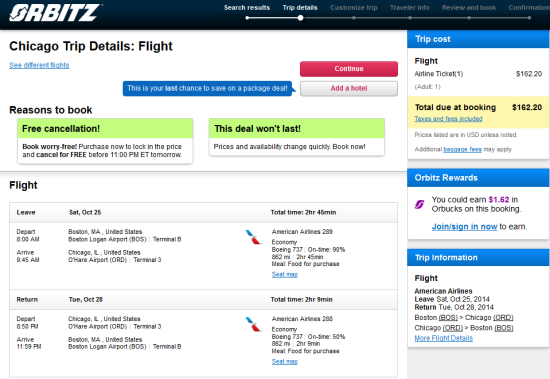Open Seat map for flight 289
The height and width of the screenshot is (379, 550).
tap(284, 274)
